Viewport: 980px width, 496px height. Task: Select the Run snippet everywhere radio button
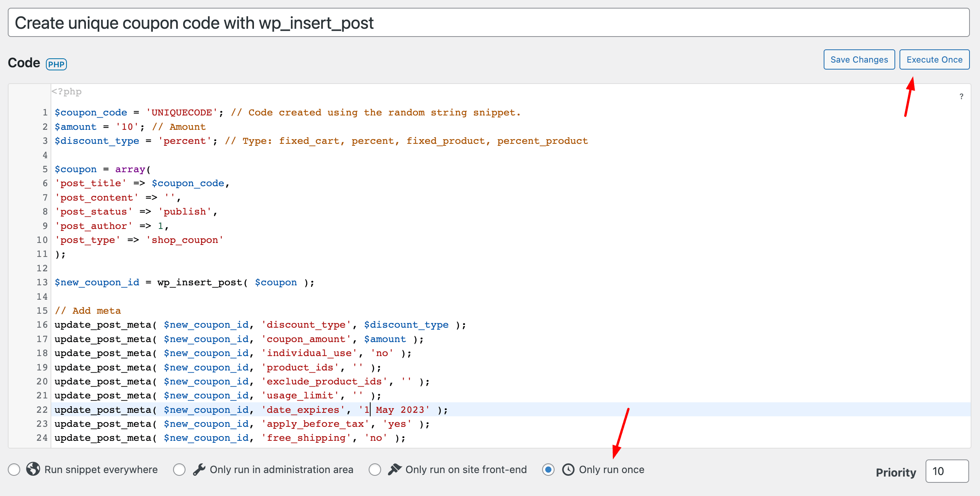(x=14, y=469)
